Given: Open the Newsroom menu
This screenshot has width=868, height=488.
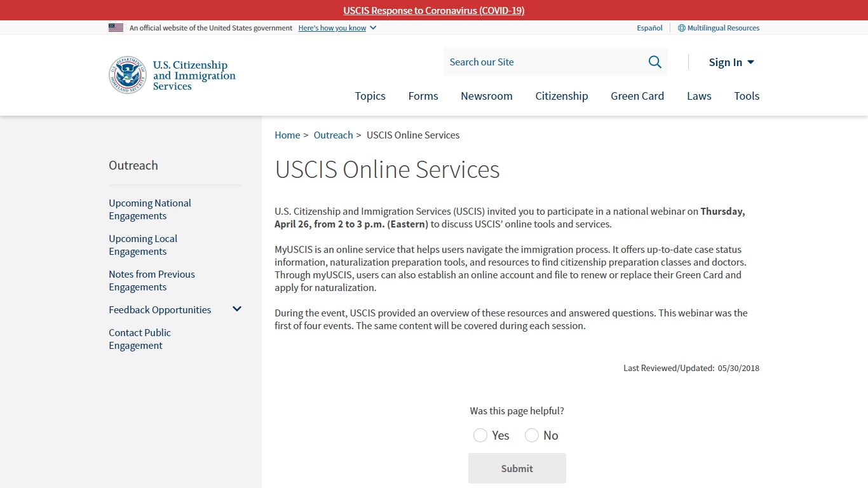Looking at the screenshot, I should 487,96.
